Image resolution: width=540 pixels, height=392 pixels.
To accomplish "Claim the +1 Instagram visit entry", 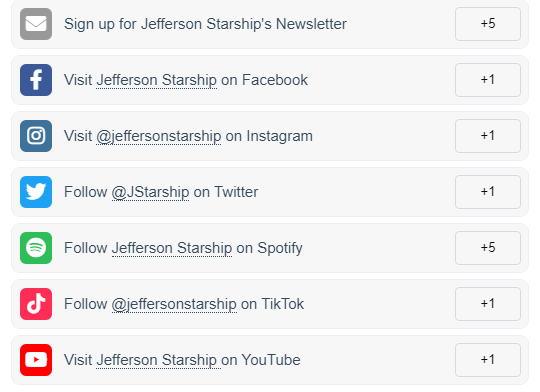I will 488,136.
